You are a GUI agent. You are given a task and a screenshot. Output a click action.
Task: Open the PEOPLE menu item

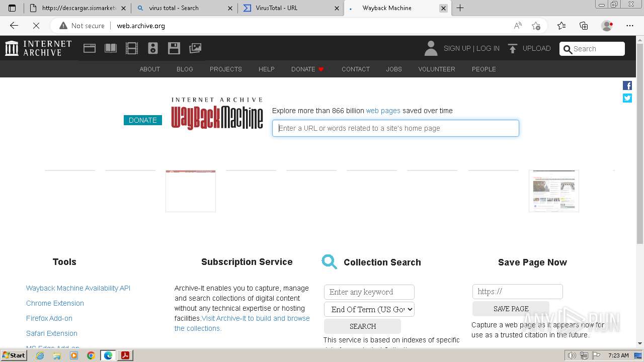(x=484, y=69)
